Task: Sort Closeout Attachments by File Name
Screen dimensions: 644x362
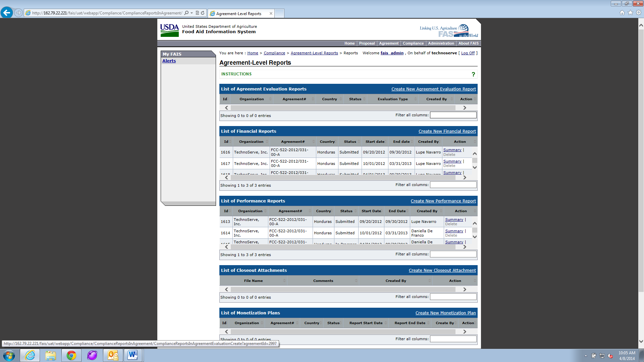Action: [x=253, y=281]
